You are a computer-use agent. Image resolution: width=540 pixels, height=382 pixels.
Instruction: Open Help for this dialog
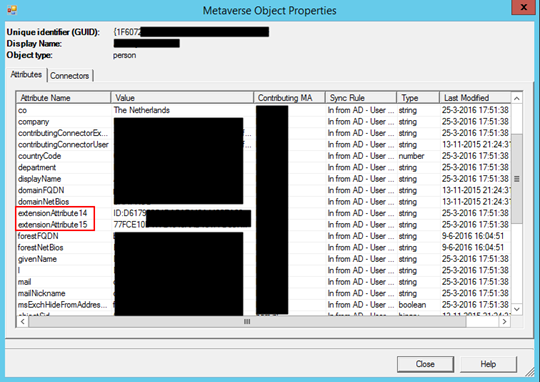pos(488,364)
